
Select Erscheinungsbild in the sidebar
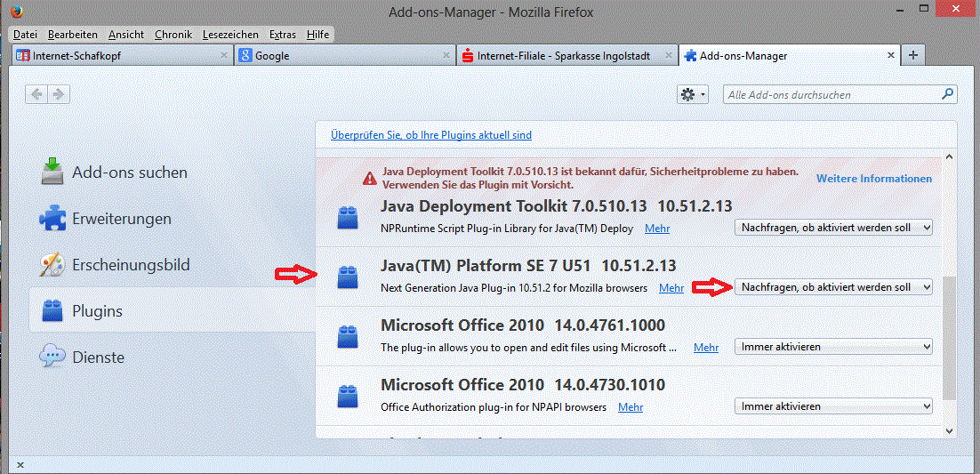(172, 265)
